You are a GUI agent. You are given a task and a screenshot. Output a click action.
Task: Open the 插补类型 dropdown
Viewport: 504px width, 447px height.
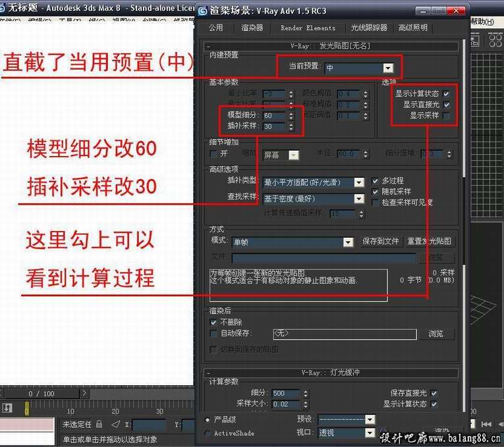point(359,182)
